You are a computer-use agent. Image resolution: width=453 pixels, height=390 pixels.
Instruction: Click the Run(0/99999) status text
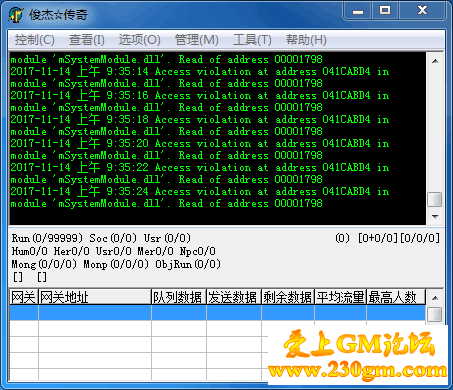(x=47, y=238)
